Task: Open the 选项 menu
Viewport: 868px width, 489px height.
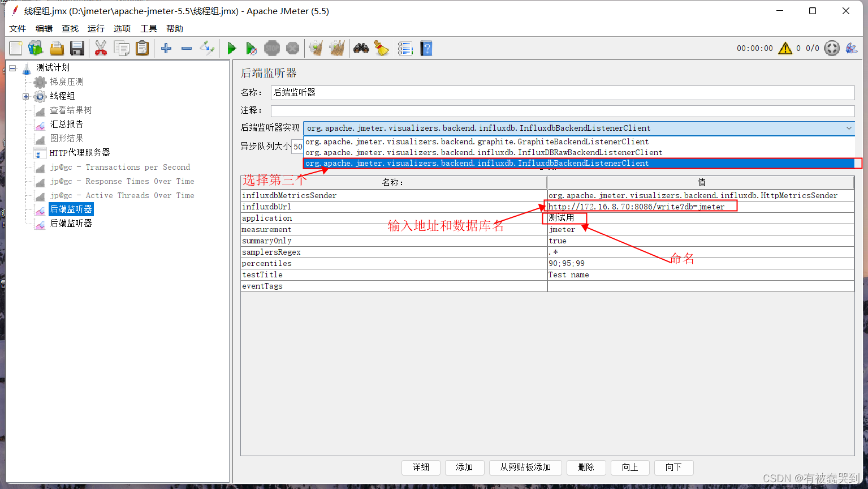Action: 122,29
